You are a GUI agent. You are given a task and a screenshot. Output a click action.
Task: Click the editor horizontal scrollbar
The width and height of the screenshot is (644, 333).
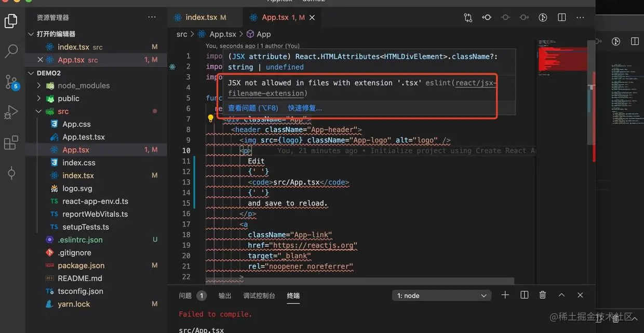(x=360, y=281)
